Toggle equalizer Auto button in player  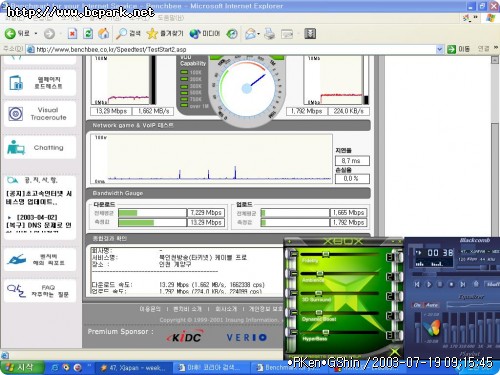432,305
